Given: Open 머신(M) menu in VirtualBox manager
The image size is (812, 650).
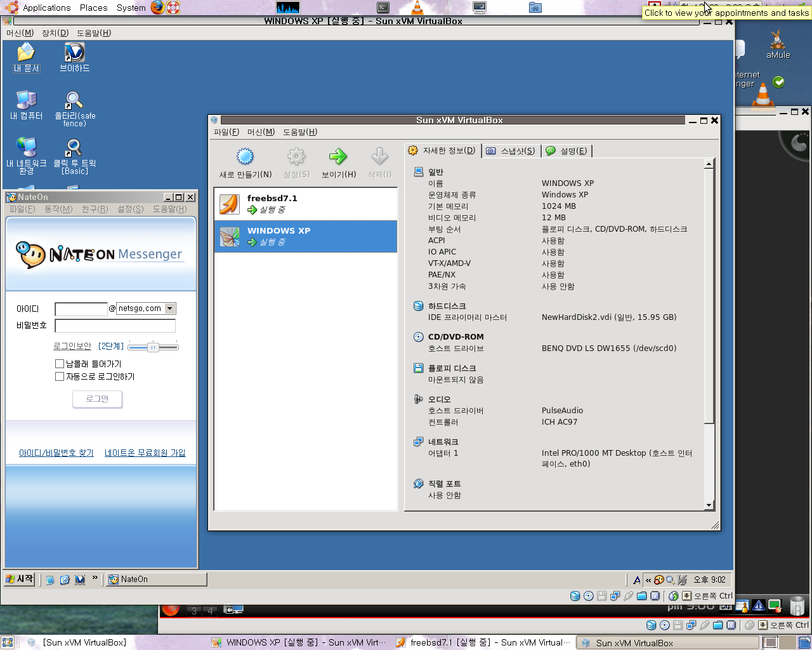Looking at the screenshot, I should pyautogui.click(x=261, y=132).
